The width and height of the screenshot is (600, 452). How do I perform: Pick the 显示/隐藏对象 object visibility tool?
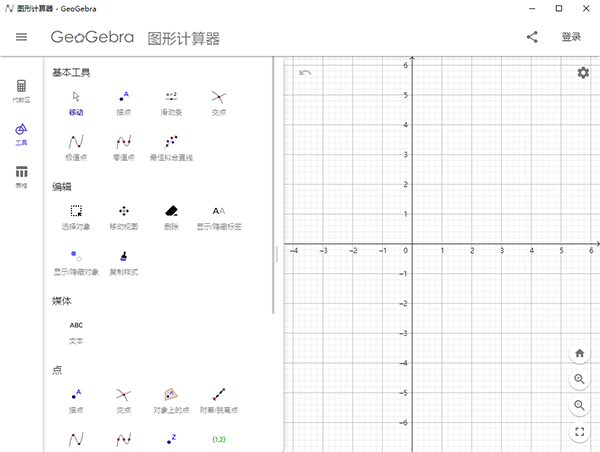coord(76,263)
